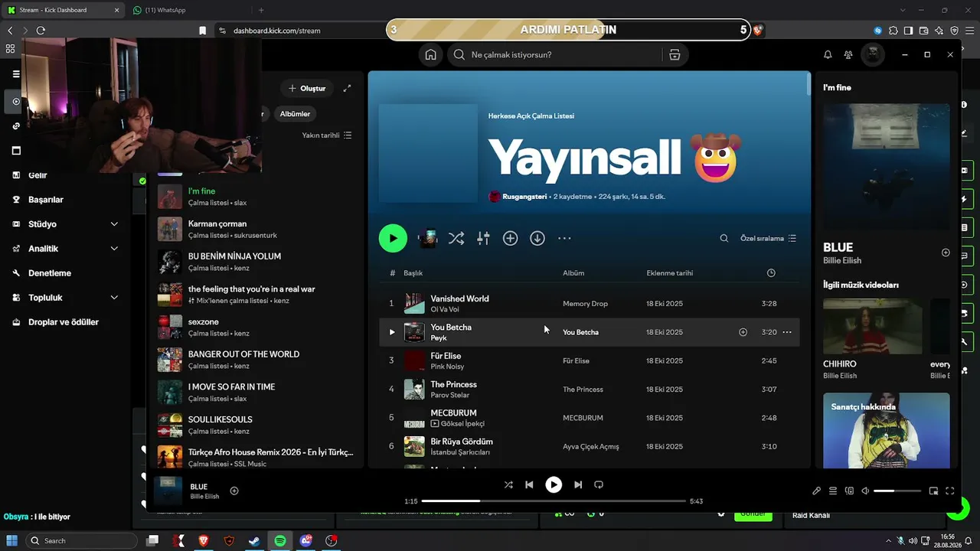Toggle shuffle for the Yayınsall playlist header

click(456, 238)
